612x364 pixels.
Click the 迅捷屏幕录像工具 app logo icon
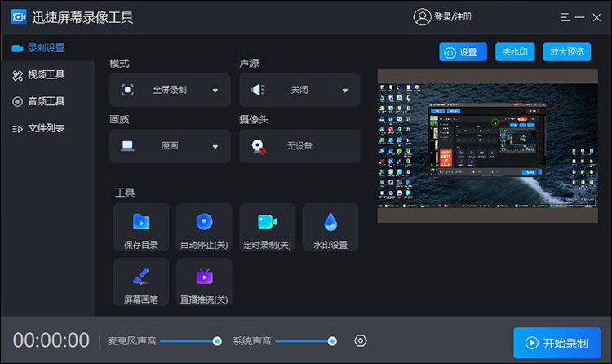[18, 17]
